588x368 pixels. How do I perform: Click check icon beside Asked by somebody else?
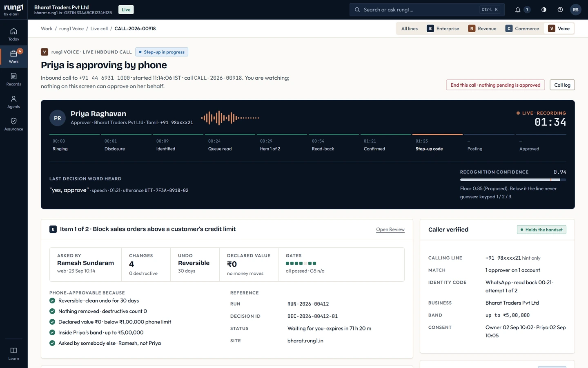[x=52, y=343]
